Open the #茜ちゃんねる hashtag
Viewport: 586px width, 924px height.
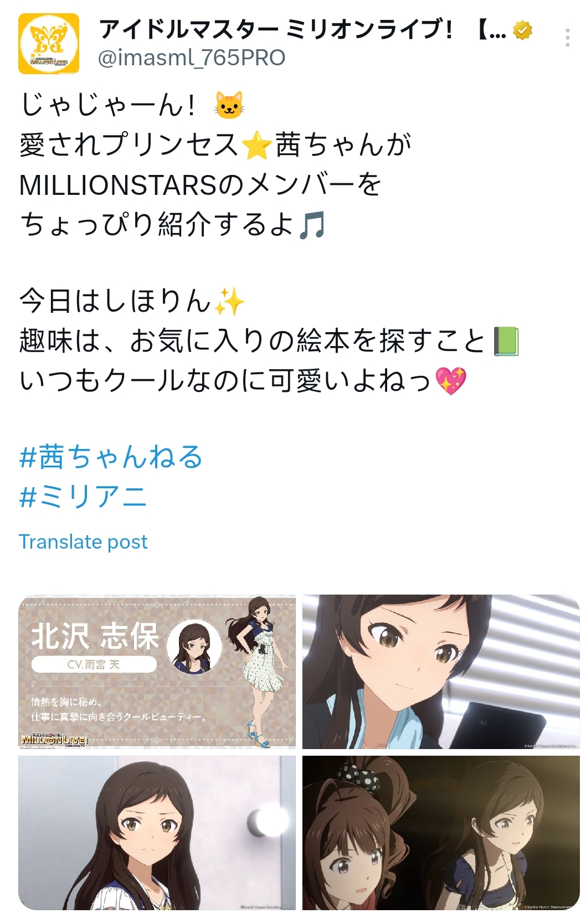click(111, 457)
